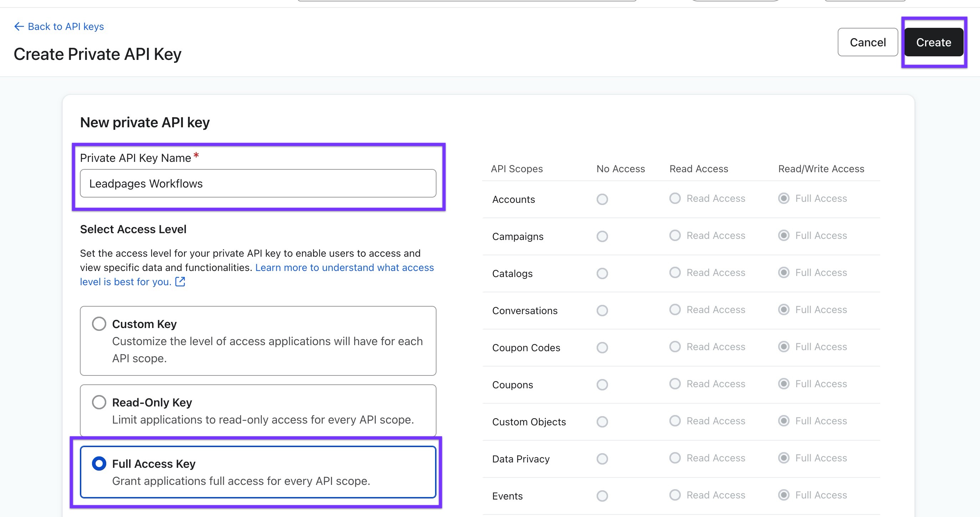Choose Read Access for Conversations
Image resolution: width=980 pixels, height=517 pixels.
pyautogui.click(x=675, y=310)
